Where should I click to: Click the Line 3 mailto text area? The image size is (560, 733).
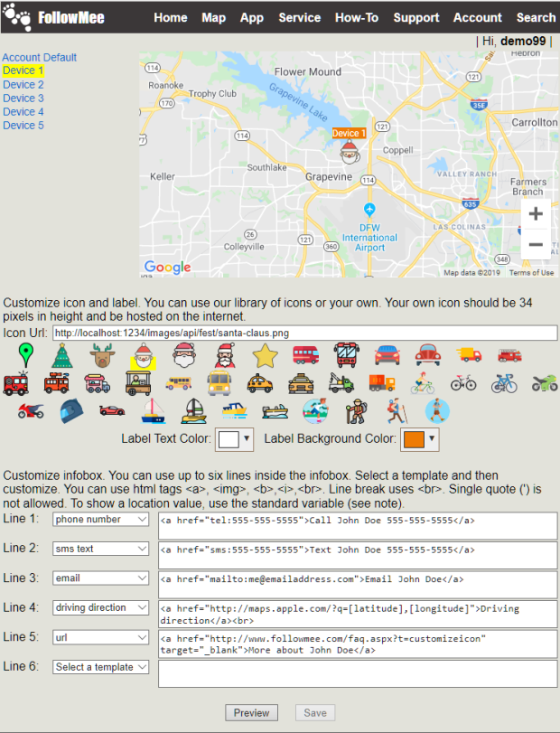pyautogui.click(x=358, y=585)
